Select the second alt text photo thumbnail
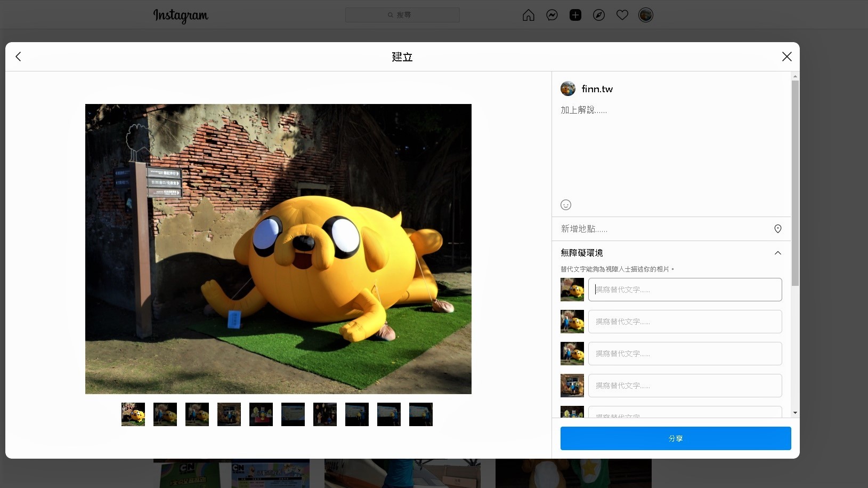The image size is (868, 488). pos(572,322)
